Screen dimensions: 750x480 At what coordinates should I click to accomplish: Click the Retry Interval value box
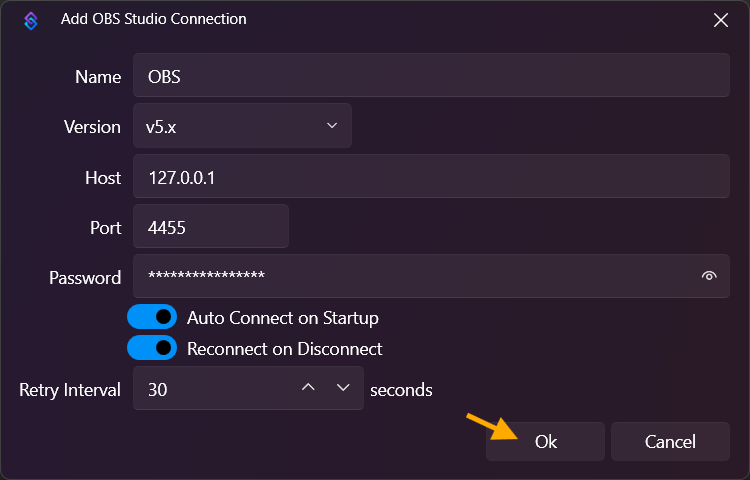[x=215, y=389]
